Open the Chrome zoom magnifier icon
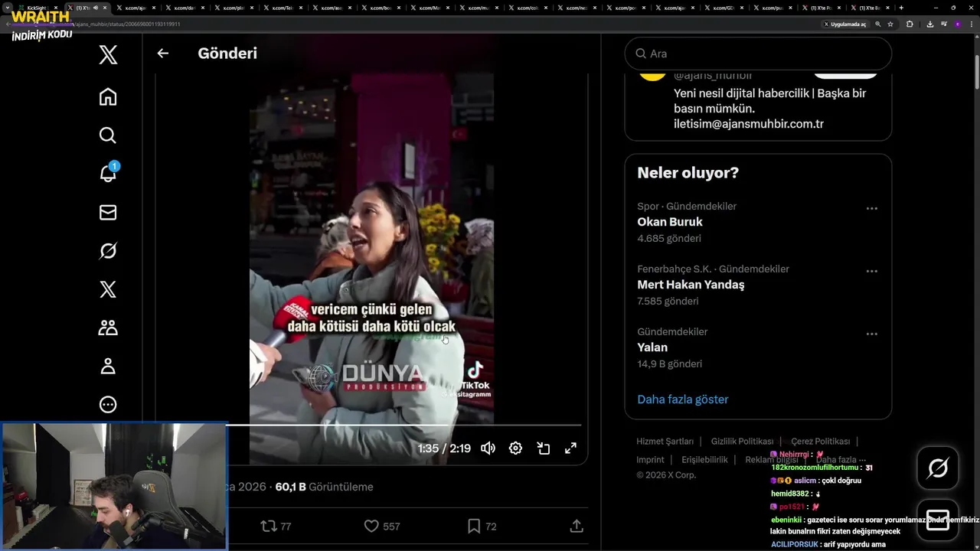Viewport: 980px width, 551px height. click(878, 24)
